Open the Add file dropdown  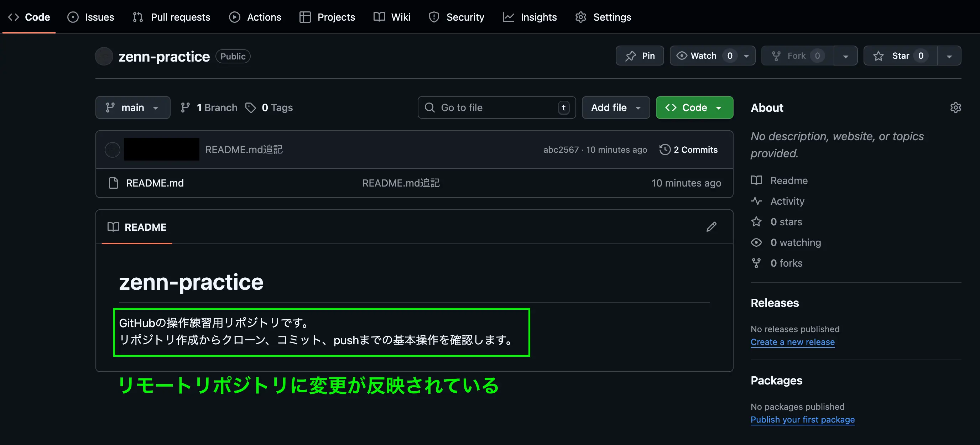point(615,108)
